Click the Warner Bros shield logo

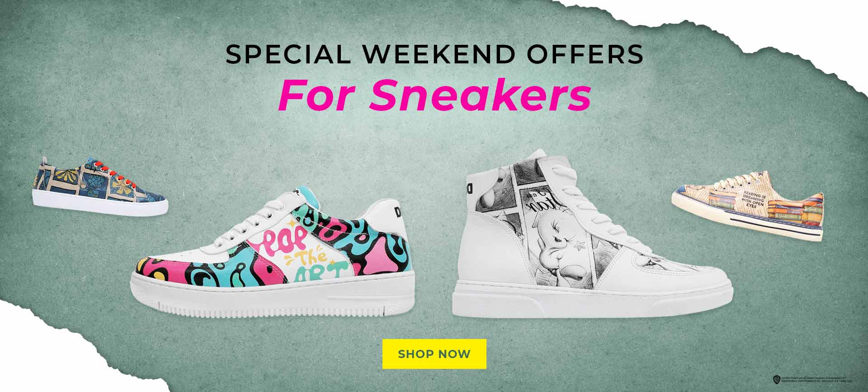coord(777,379)
